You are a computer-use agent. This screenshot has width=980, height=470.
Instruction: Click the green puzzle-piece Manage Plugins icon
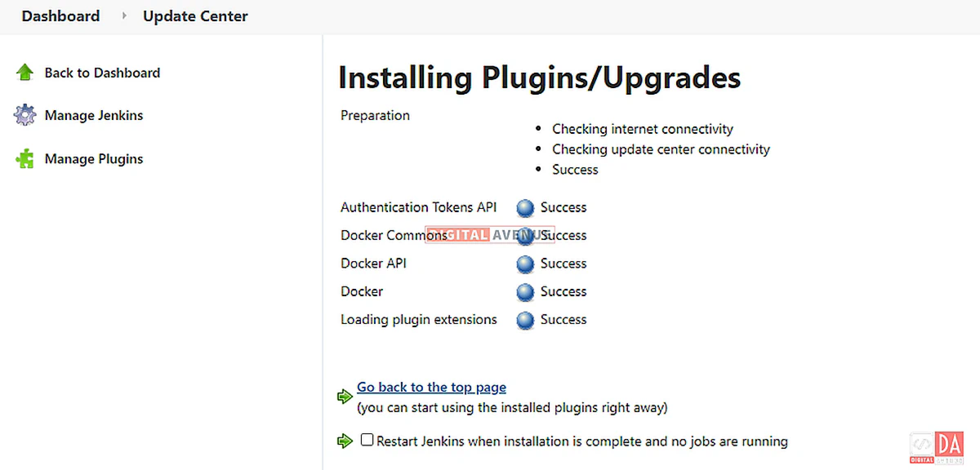coord(24,158)
